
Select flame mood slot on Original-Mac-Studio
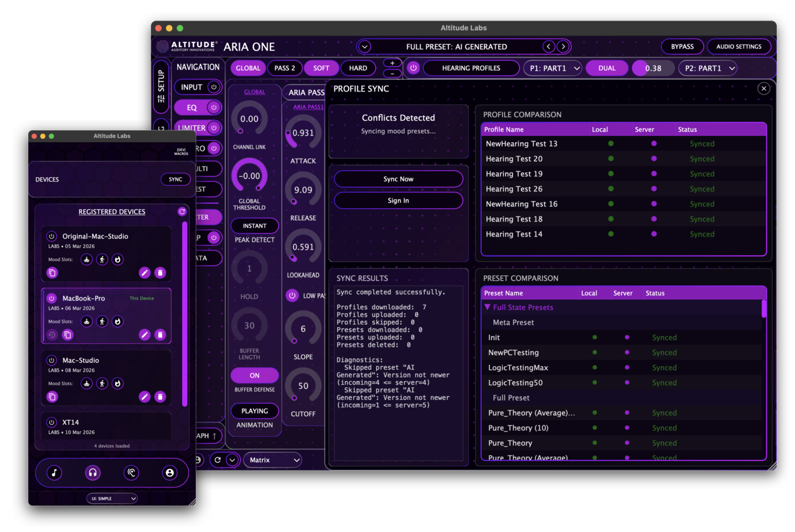118,260
